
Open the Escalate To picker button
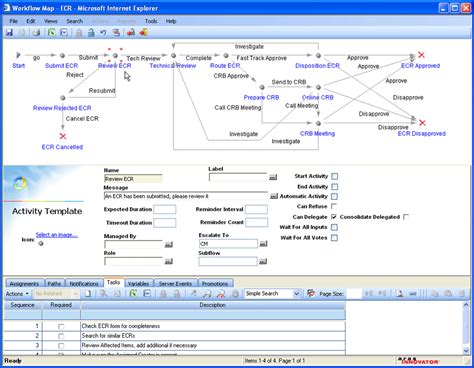[263, 244]
